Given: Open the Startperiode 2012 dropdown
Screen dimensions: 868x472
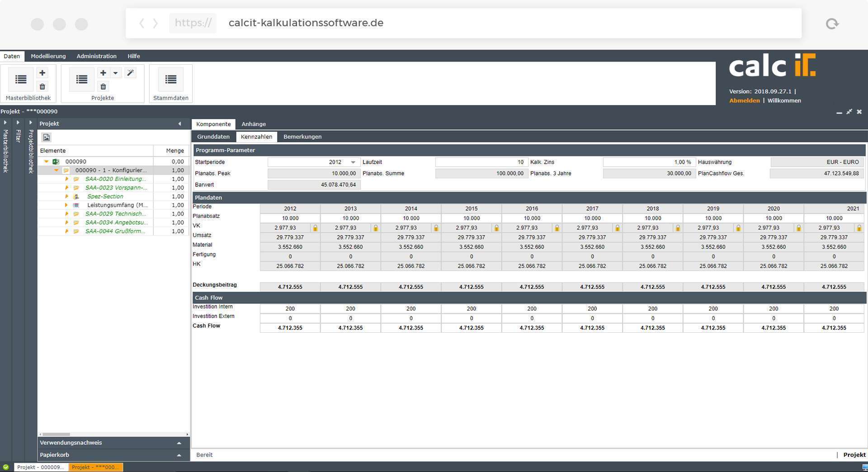Looking at the screenshot, I should 353,162.
